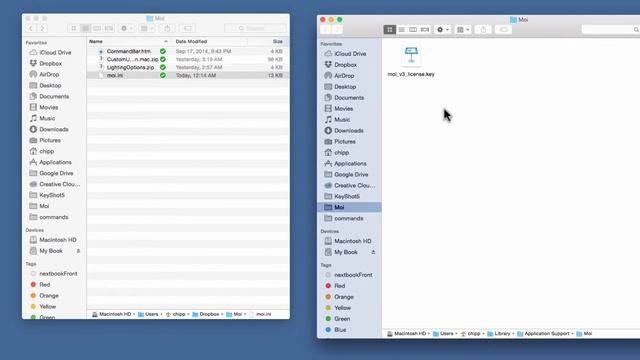This screenshot has width=640, height=360.
Task: Open Action gear menu in right window
Action: [x=443, y=30]
